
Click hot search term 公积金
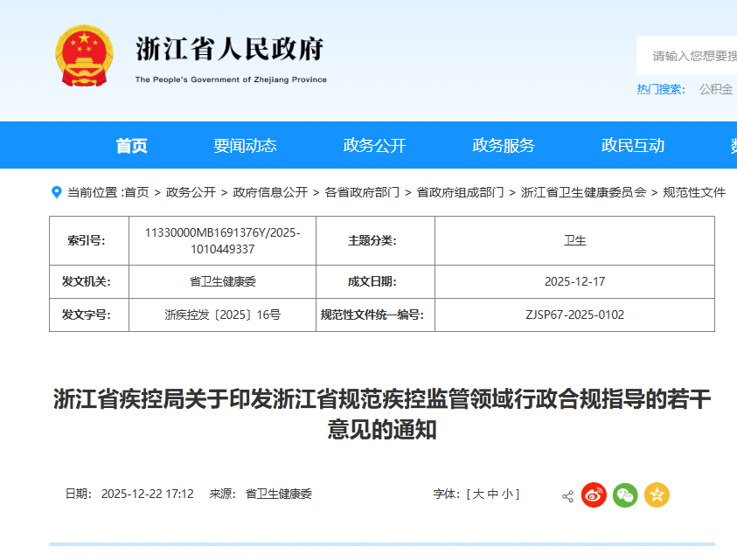coord(716,89)
